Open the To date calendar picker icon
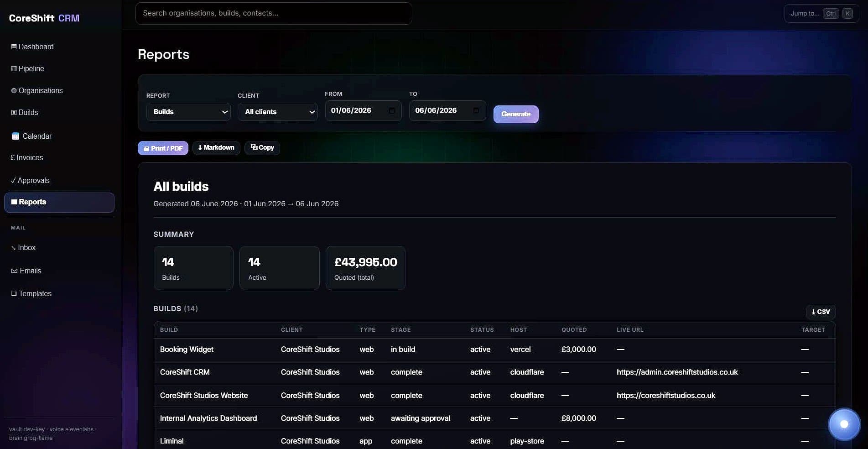868x449 pixels. 476,110
